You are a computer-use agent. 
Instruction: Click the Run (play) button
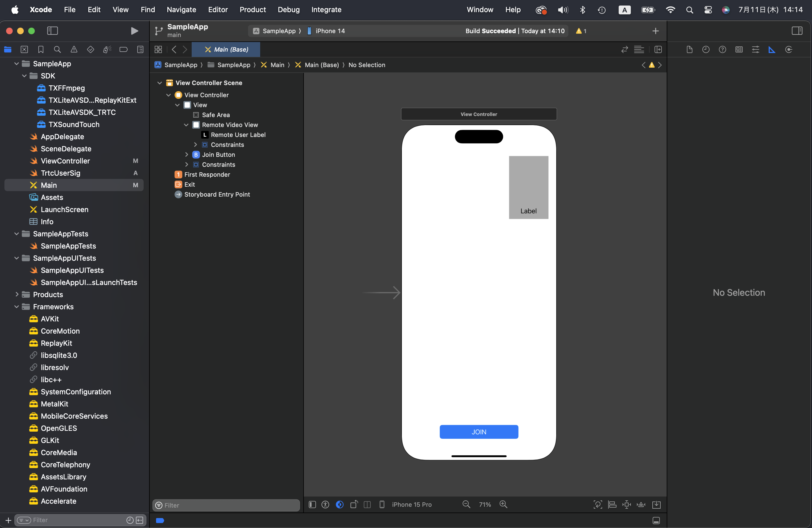(x=135, y=31)
